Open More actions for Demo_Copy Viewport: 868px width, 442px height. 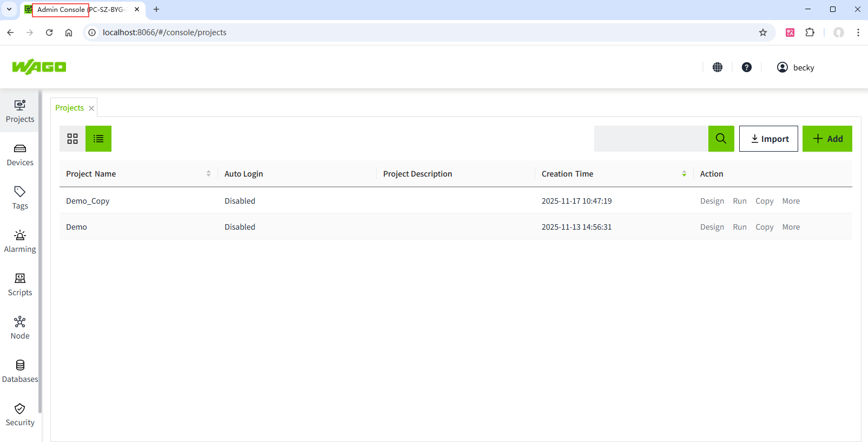(791, 201)
